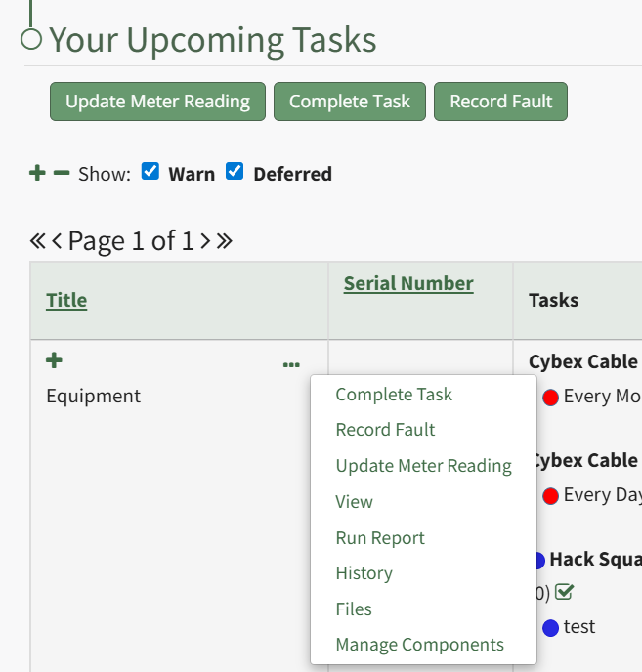642x672 pixels.
Task: Click the green checkmark icon beside Hack Squat
Action: [564, 592]
